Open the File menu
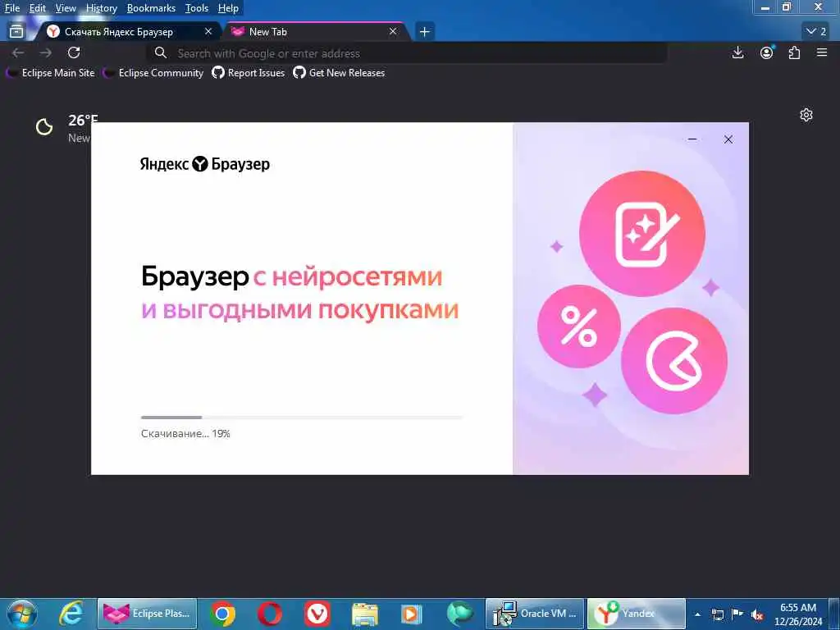840x630 pixels. [x=11, y=8]
